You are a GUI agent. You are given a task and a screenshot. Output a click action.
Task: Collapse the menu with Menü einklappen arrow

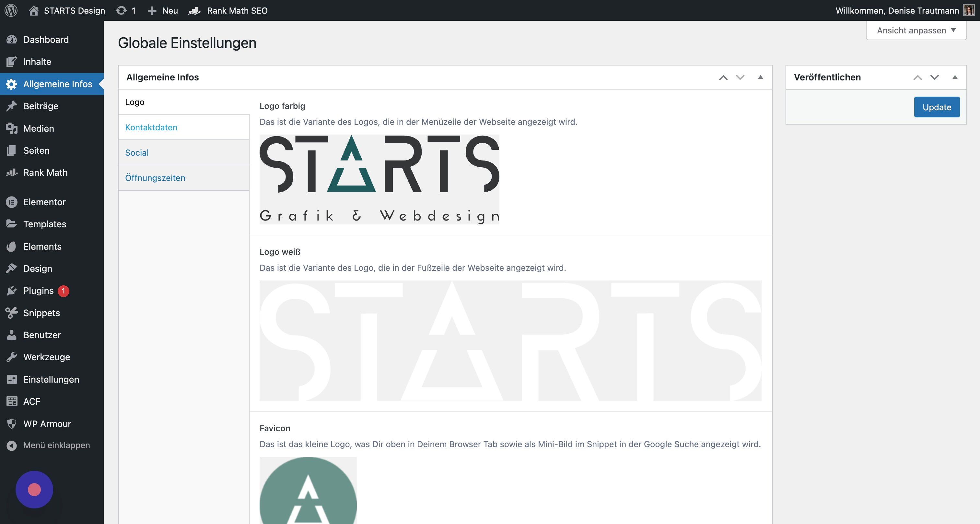click(x=12, y=446)
